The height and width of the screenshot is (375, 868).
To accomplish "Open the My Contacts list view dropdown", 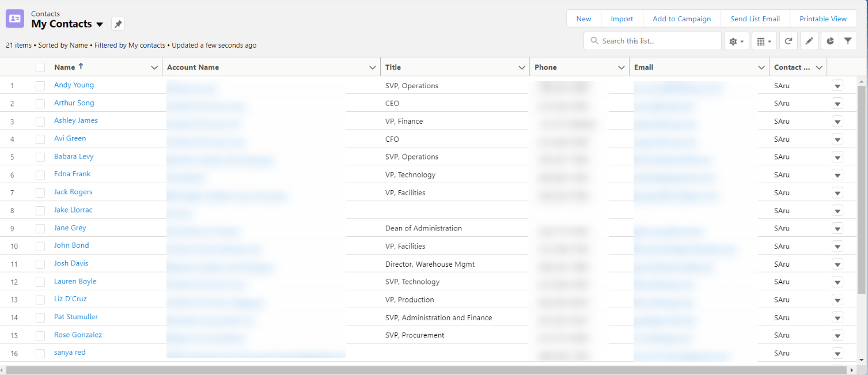I will pyautogui.click(x=100, y=24).
